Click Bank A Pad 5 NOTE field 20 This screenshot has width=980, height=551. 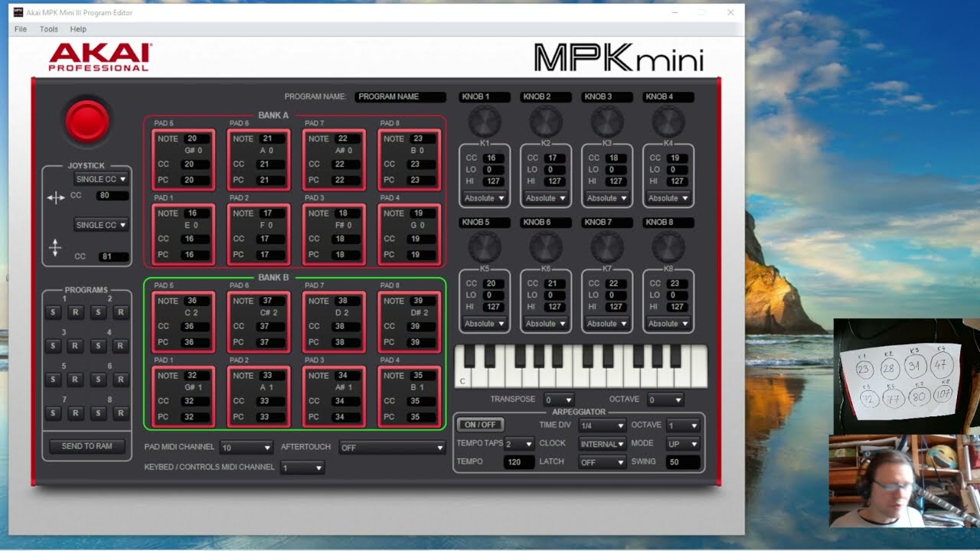coord(196,139)
